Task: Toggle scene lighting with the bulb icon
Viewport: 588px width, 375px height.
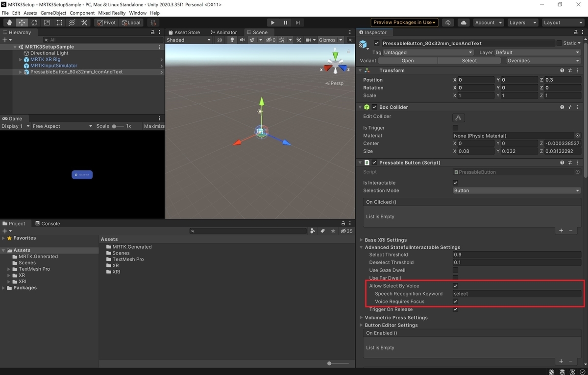Action: [x=232, y=40]
